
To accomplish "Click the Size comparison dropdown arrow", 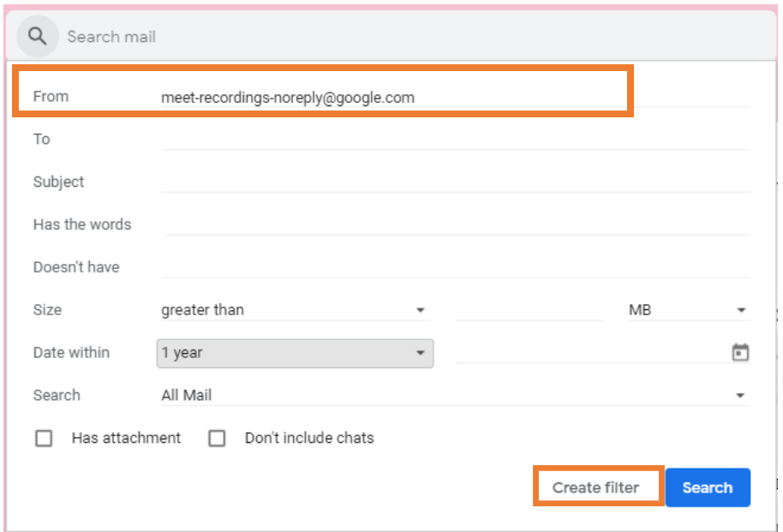I will pyautogui.click(x=421, y=309).
